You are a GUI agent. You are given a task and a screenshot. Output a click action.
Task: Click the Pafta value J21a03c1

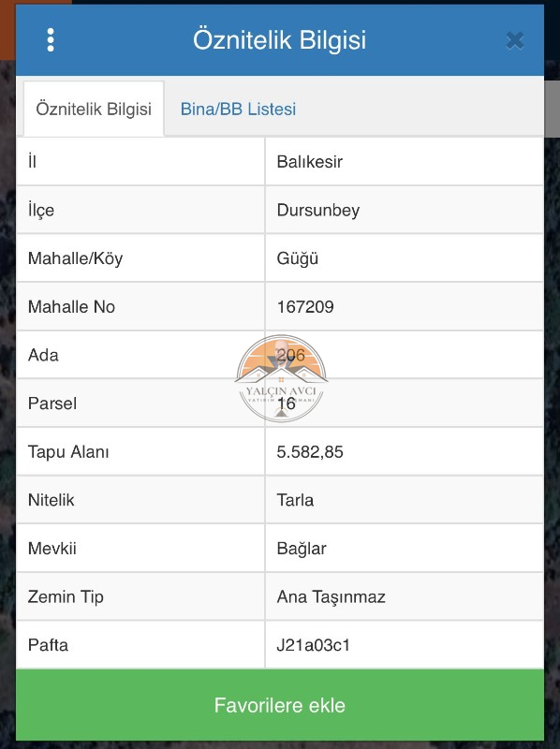pos(314,645)
